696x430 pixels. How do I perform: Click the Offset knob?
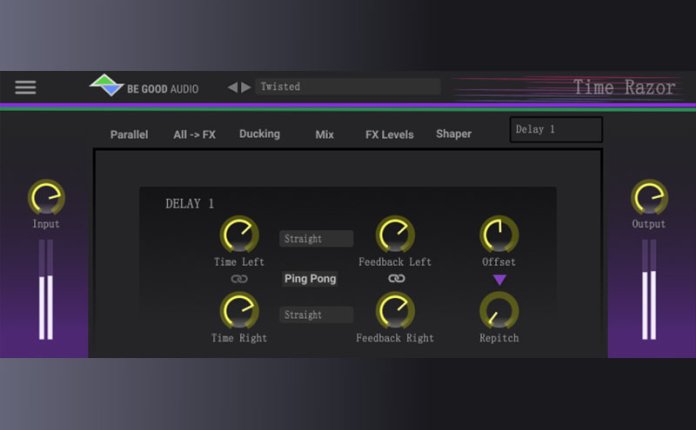pyautogui.click(x=499, y=235)
